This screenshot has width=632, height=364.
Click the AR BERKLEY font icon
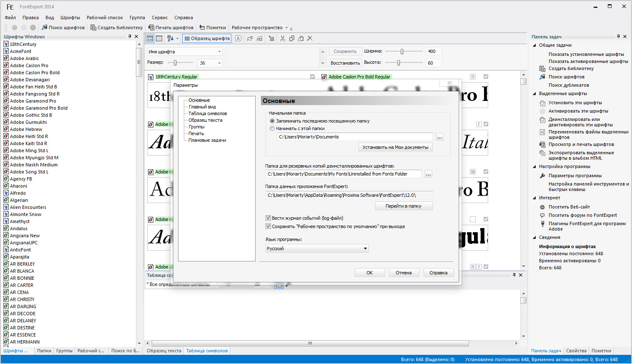[x=6, y=264]
